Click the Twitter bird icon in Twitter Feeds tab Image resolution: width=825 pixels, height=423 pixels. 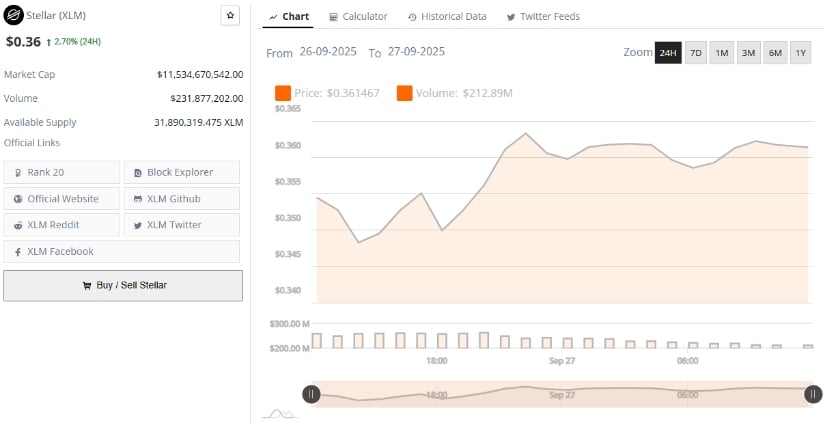(511, 17)
